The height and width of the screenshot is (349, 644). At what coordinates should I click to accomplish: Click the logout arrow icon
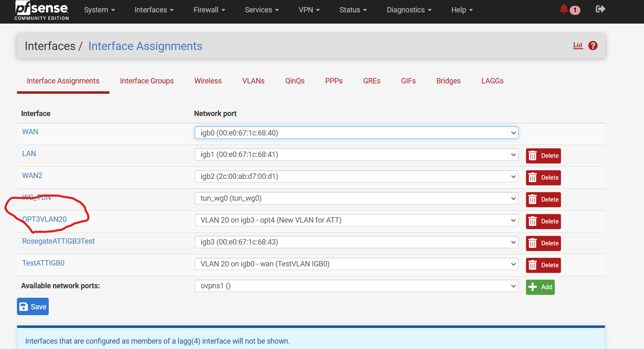pyautogui.click(x=601, y=9)
